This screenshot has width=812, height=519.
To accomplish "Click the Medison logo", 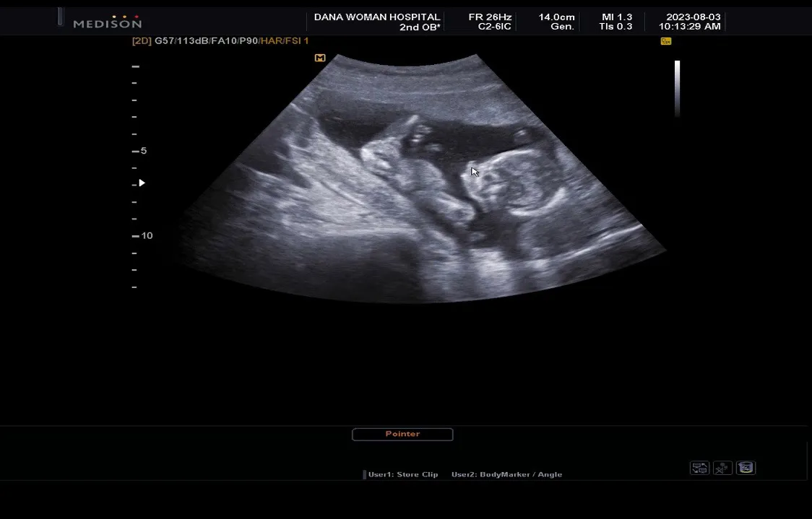I will [107, 21].
